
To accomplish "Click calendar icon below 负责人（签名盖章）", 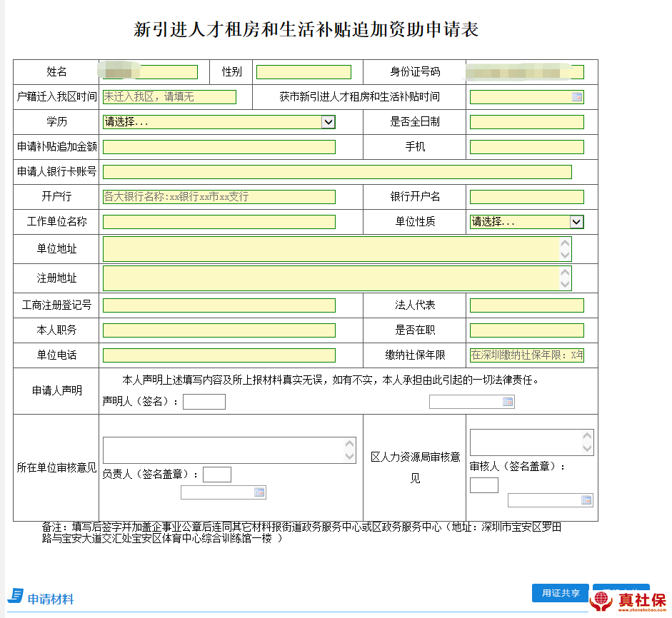I will pyautogui.click(x=259, y=492).
